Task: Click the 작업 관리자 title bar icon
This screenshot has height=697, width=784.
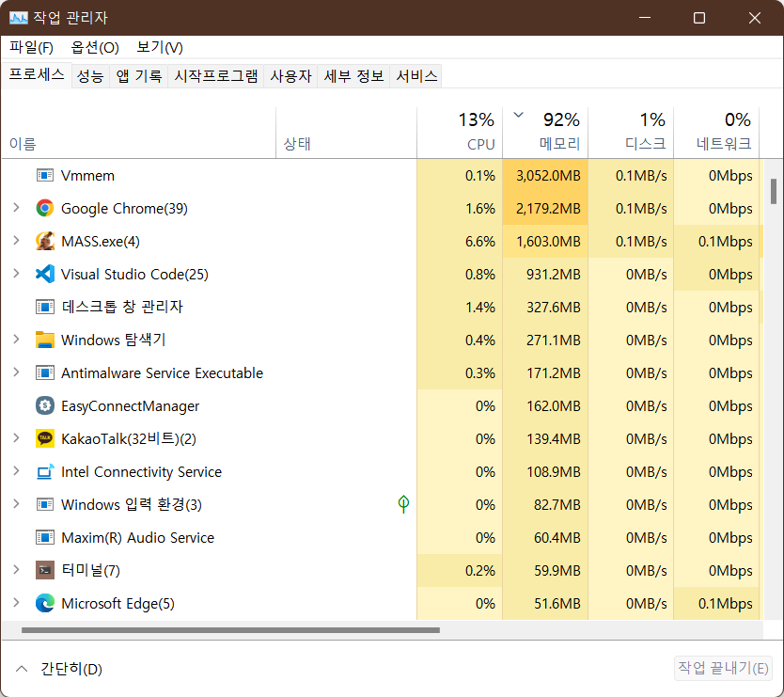Action: point(19,18)
